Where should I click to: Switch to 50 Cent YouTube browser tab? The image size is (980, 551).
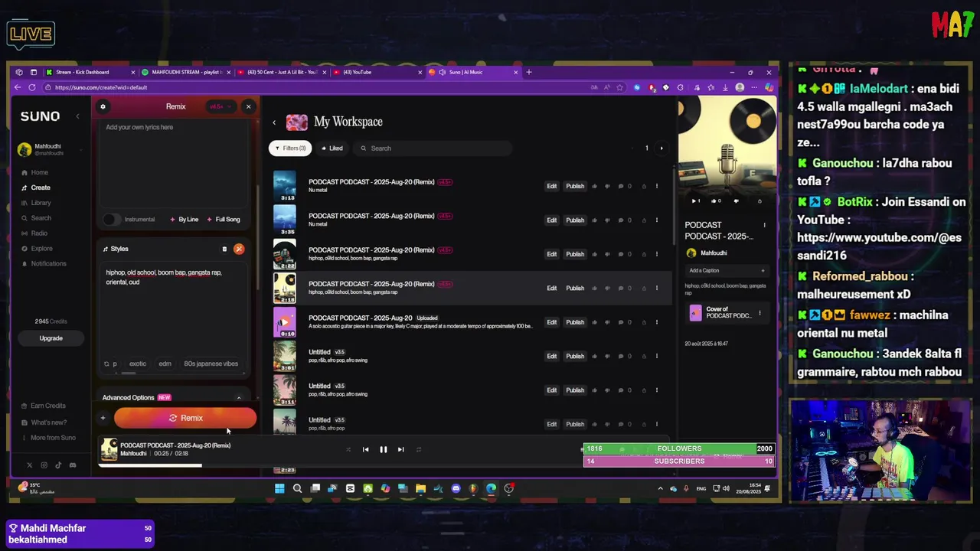[x=281, y=72]
